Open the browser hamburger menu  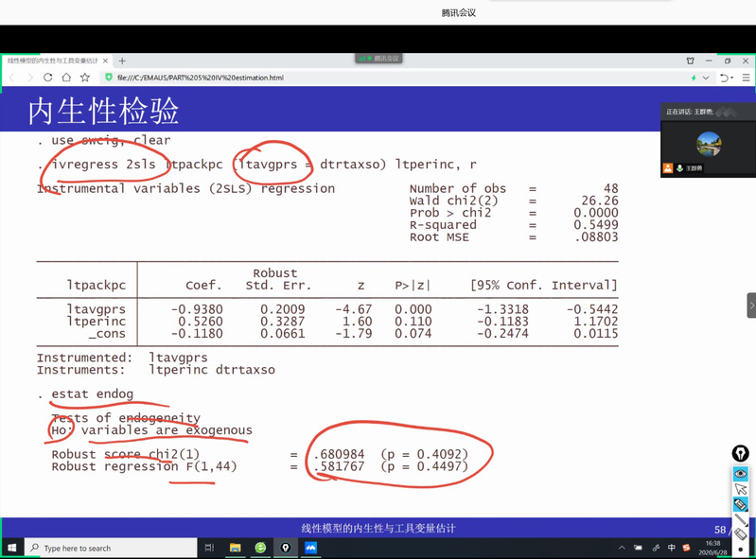click(x=747, y=78)
